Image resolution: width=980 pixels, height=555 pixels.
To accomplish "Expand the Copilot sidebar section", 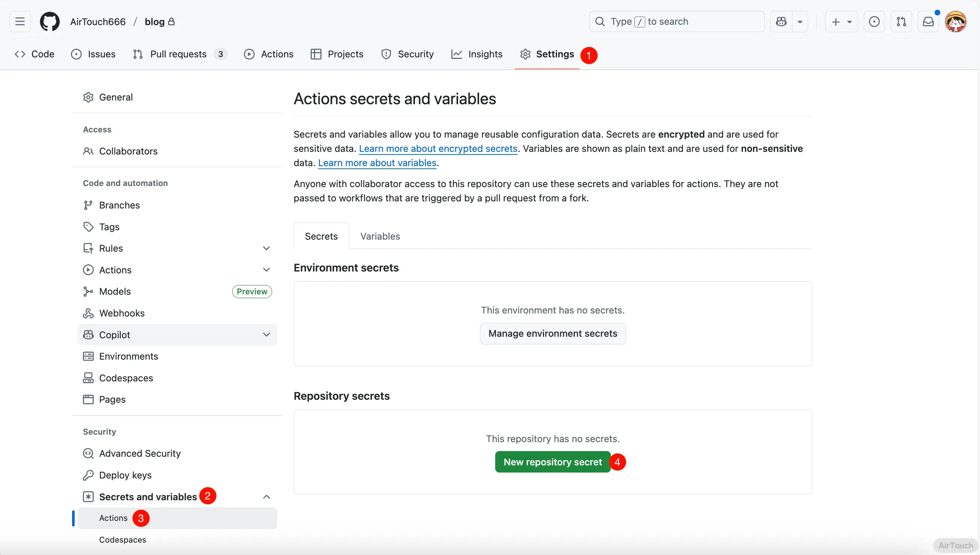I will point(266,334).
